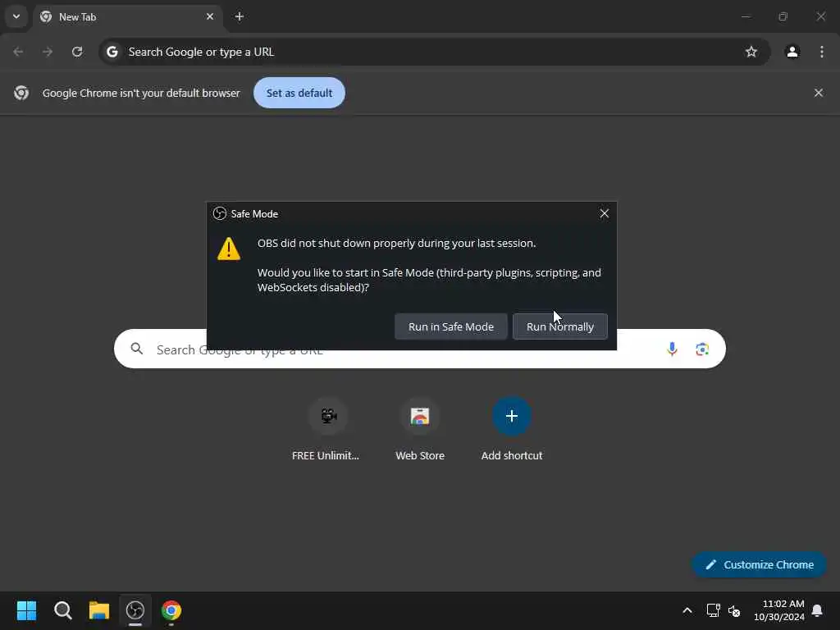
Task: Switch to OBS Studio in taskbar
Action: click(x=135, y=610)
